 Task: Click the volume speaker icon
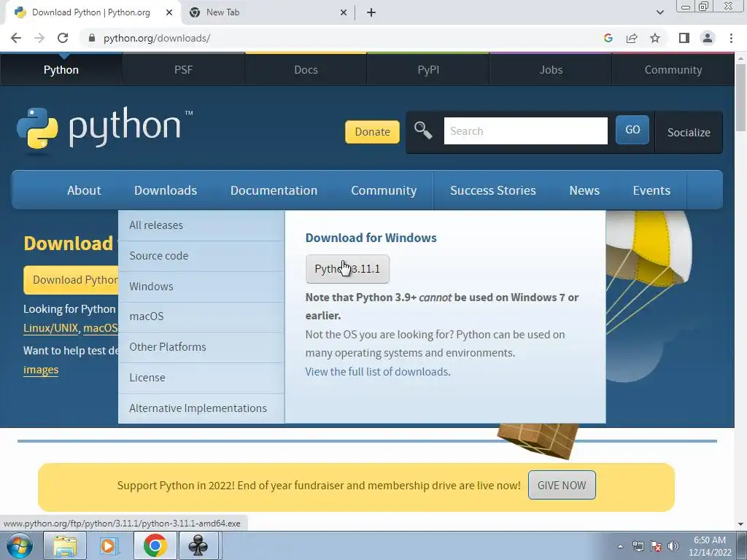673,546
